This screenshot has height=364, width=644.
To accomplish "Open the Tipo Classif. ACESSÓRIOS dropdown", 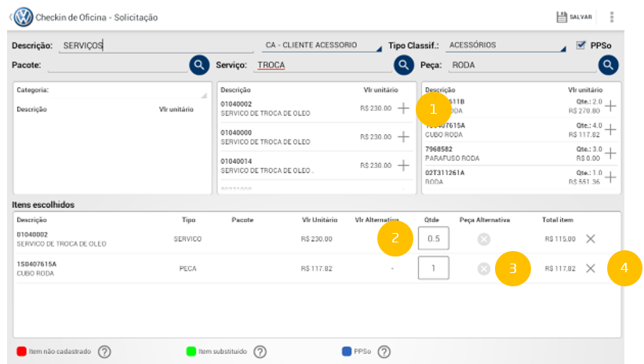I will pos(507,45).
